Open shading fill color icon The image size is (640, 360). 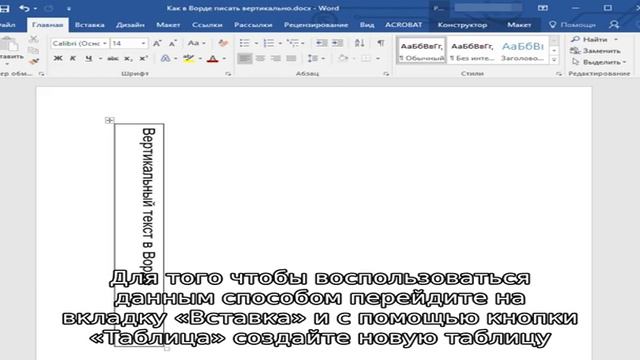click(343, 59)
